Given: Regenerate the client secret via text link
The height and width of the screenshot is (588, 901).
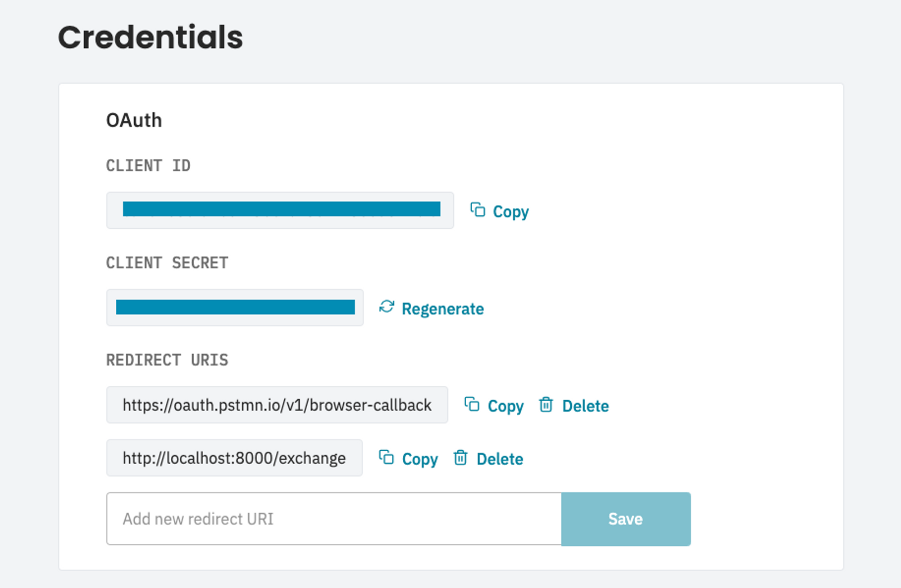Looking at the screenshot, I should point(442,309).
